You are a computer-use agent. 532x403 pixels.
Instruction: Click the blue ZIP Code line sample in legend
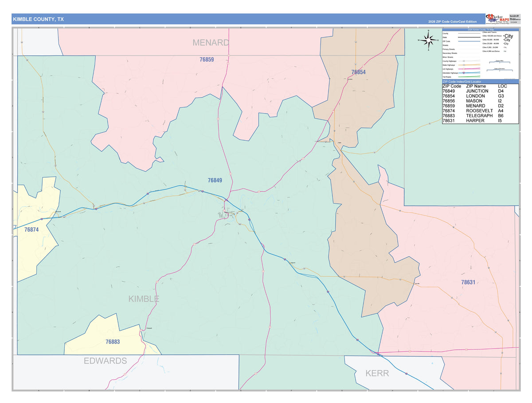point(469,41)
